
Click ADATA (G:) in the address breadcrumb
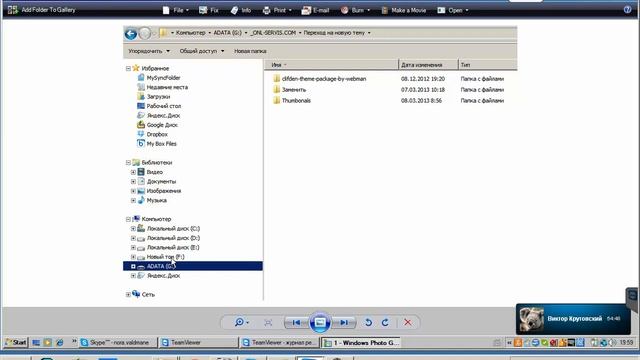tap(227, 33)
